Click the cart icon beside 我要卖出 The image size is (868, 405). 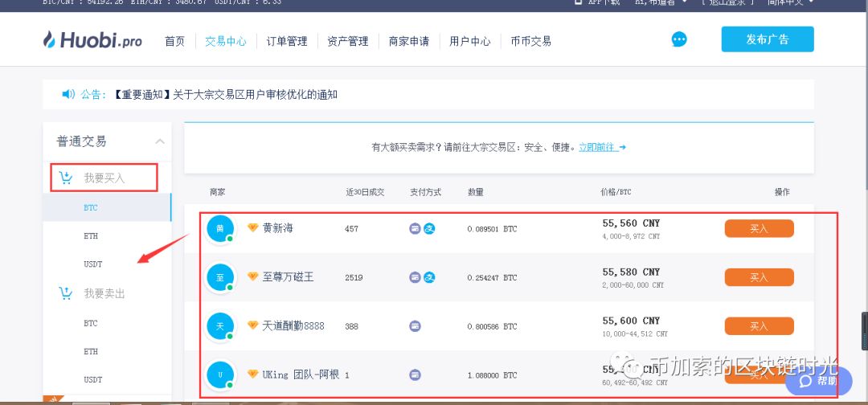pyautogui.click(x=66, y=293)
